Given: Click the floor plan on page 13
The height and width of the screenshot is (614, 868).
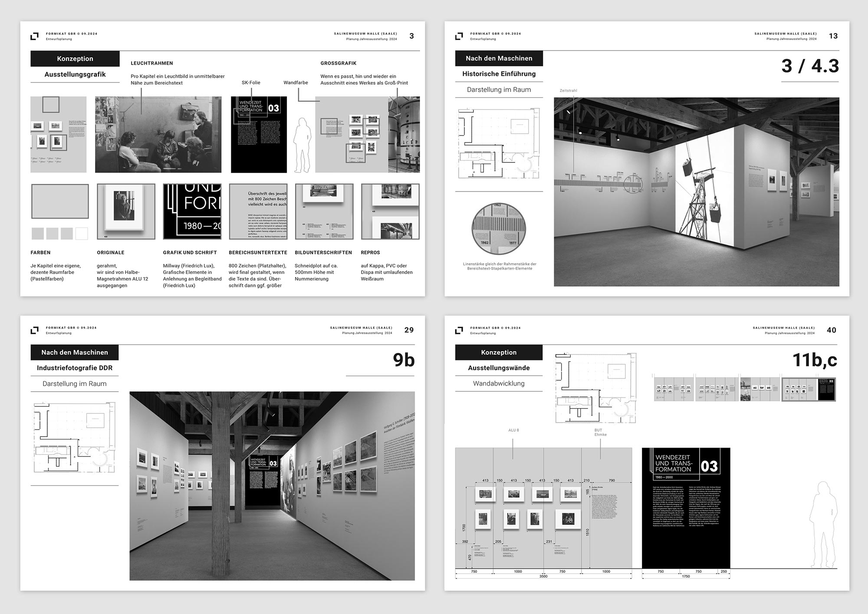Looking at the screenshot, I should coord(499,143).
